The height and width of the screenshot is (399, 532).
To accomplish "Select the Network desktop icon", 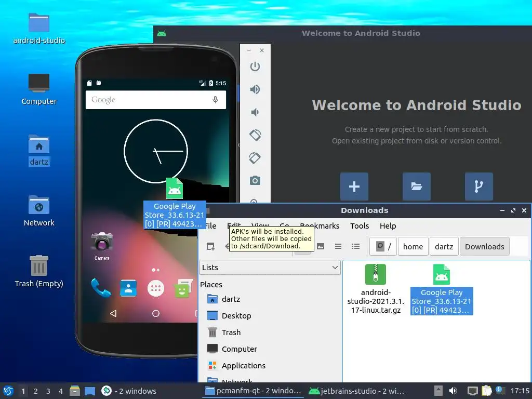I will pos(39,211).
